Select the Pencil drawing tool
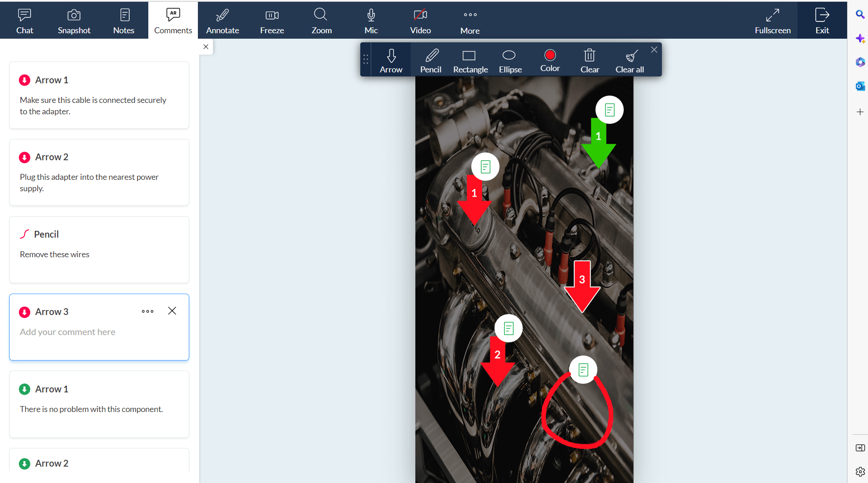Viewport: 868px width, 483px height. [430, 60]
